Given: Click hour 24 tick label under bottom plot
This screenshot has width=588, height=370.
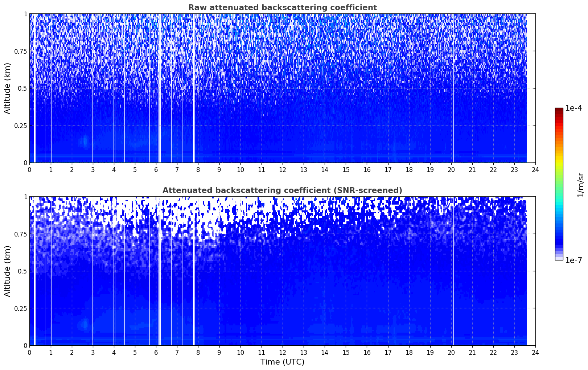Looking at the screenshot, I should click(x=535, y=352).
